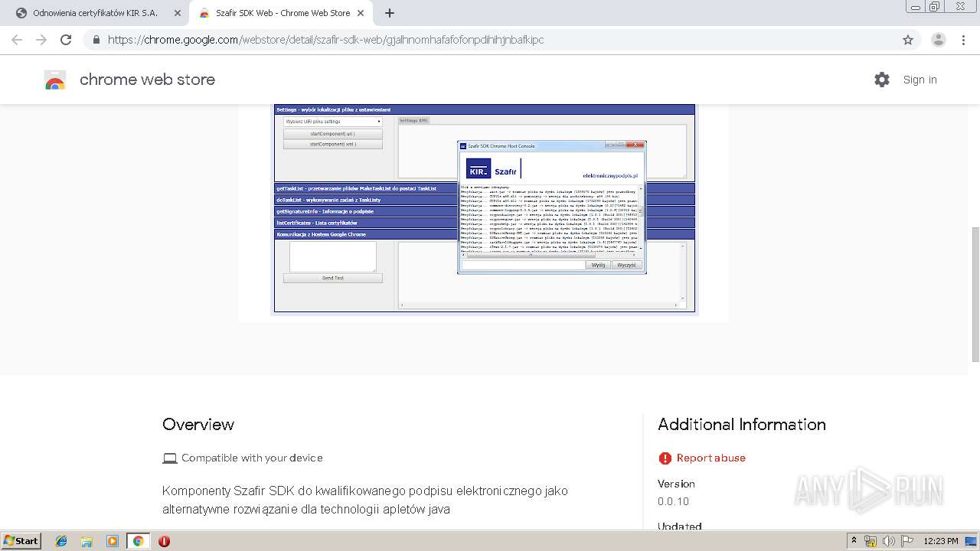This screenshot has width=980, height=551.
Task: Open the volume tray icon
Action: 889,541
